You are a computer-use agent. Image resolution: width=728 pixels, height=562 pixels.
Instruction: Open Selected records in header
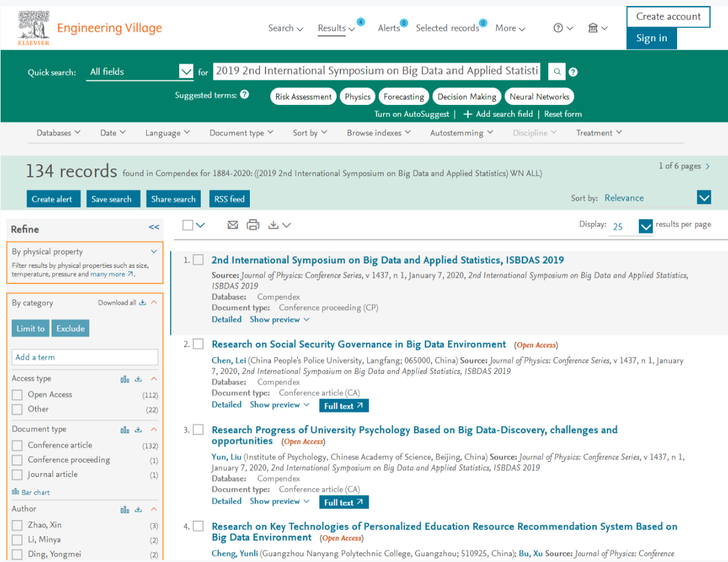(448, 28)
